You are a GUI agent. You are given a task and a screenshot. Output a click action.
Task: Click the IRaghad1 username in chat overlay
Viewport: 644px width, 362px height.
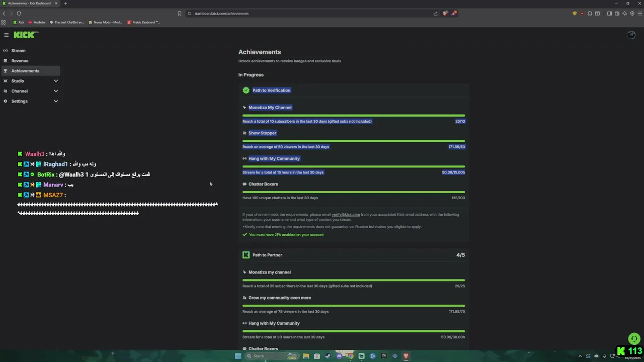[x=55, y=164]
